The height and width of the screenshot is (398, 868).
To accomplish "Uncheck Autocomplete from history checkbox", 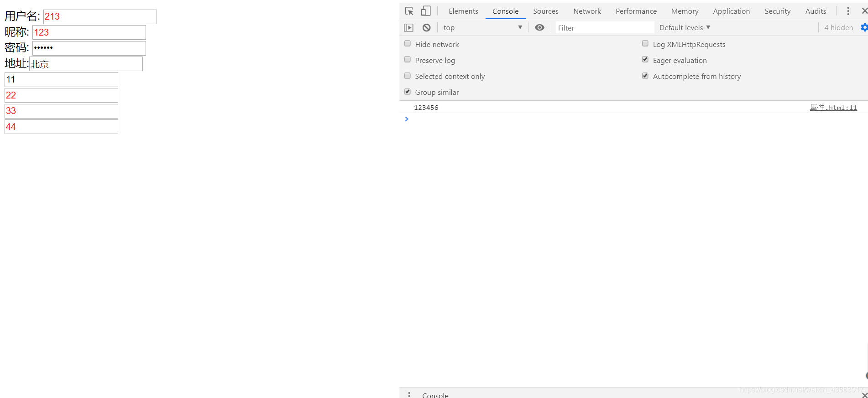I will pyautogui.click(x=645, y=76).
